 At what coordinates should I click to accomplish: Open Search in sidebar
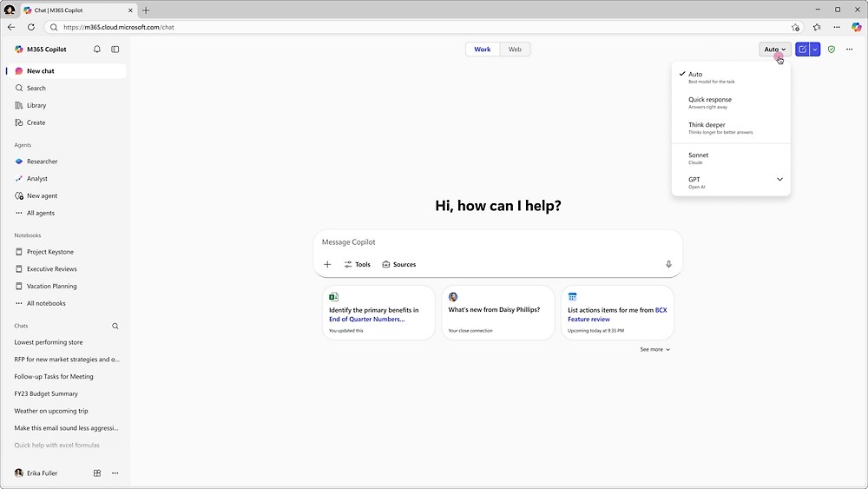(x=67, y=88)
